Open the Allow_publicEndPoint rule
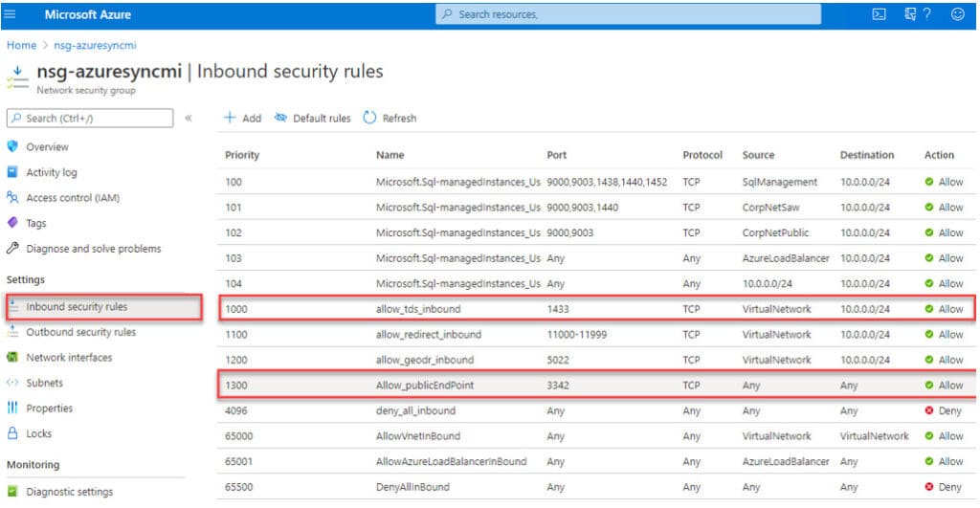 pos(425,386)
